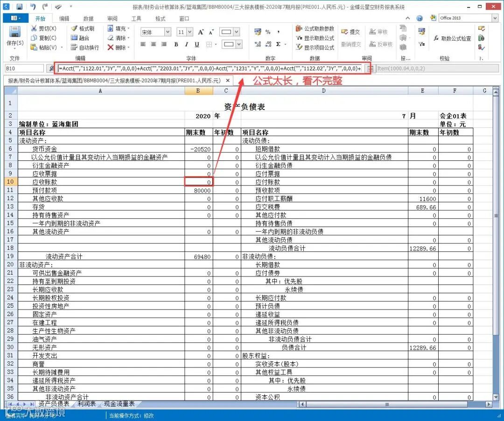The height and width of the screenshot is (421, 504).
Task: Open 公式取数参数 formula parameters
Action: [315, 28]
